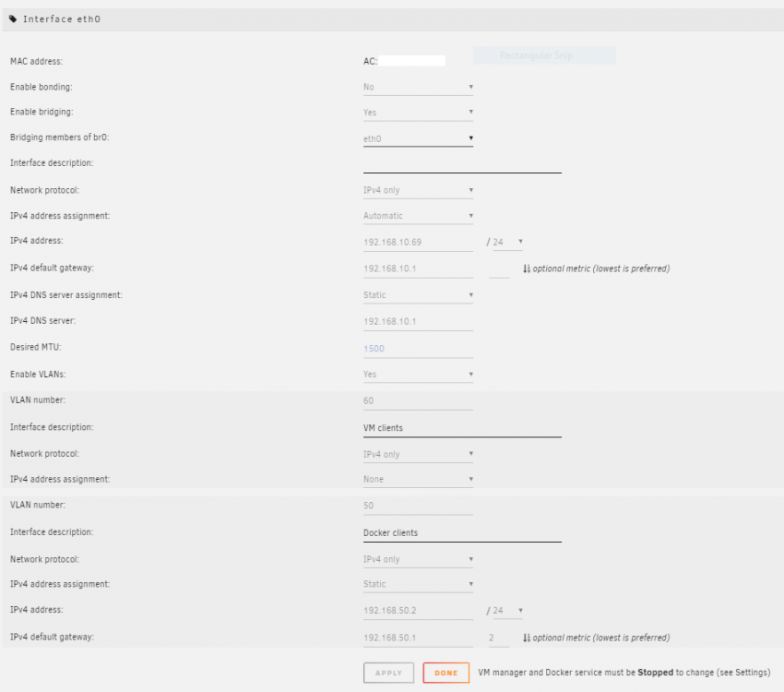784x692 pixels.
Task: Click the Docker clients description field
Action: coord(462,533)
